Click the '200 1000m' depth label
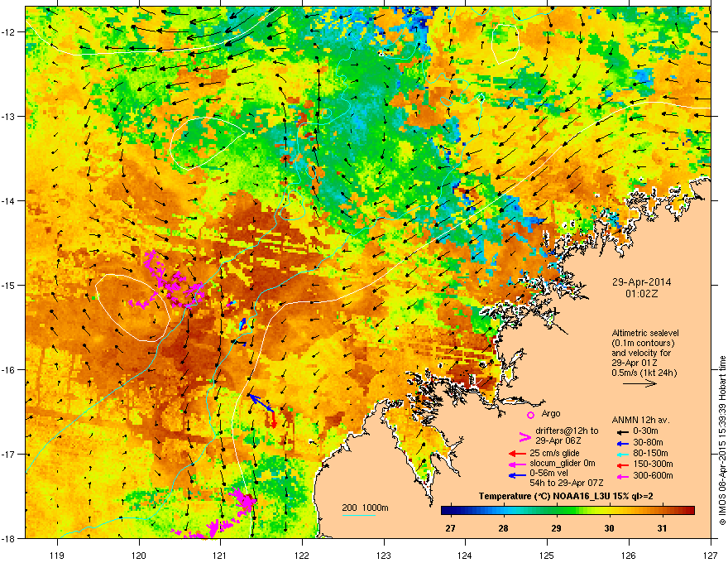This screenshot has height=563, width=728. [x=365, y=508]
